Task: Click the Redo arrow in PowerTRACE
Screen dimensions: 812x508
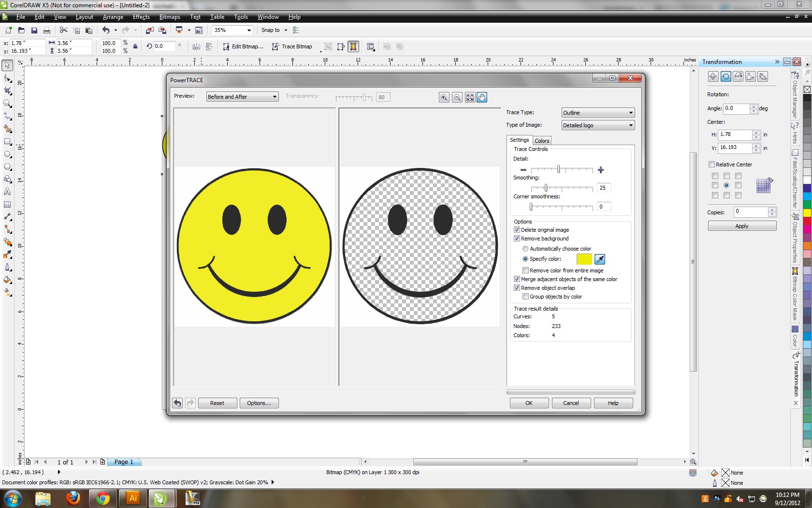Action: tap(190, 403)
